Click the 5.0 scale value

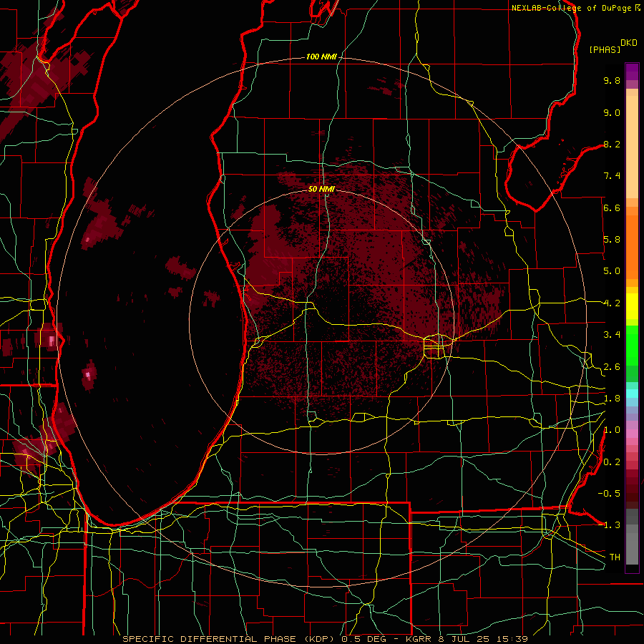tap(612, 271)
